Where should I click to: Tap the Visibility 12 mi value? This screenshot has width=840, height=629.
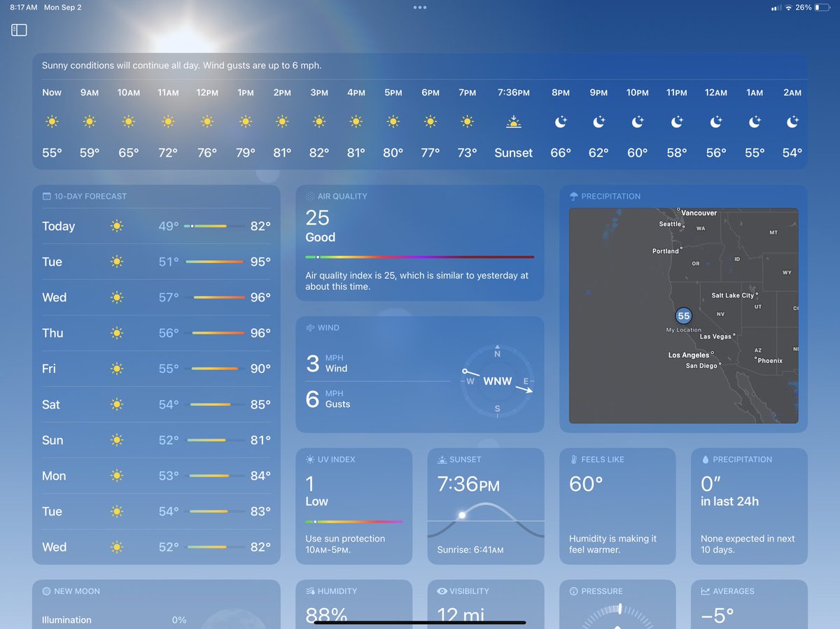pyautogui.click(x=461, y=616)
